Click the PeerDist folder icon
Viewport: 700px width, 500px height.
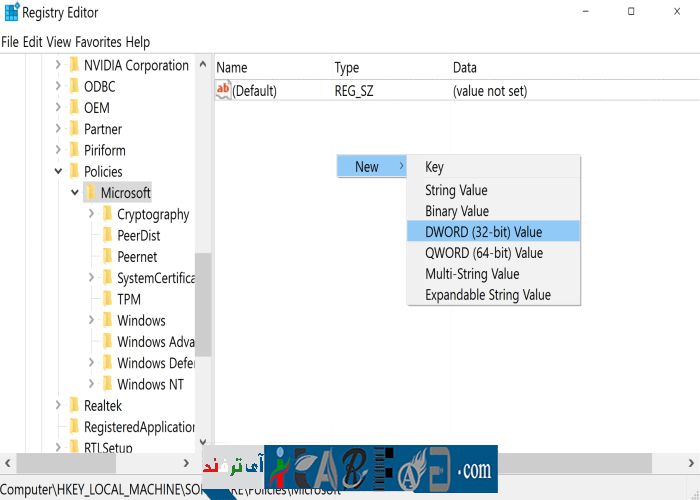[x=107, y=236]
